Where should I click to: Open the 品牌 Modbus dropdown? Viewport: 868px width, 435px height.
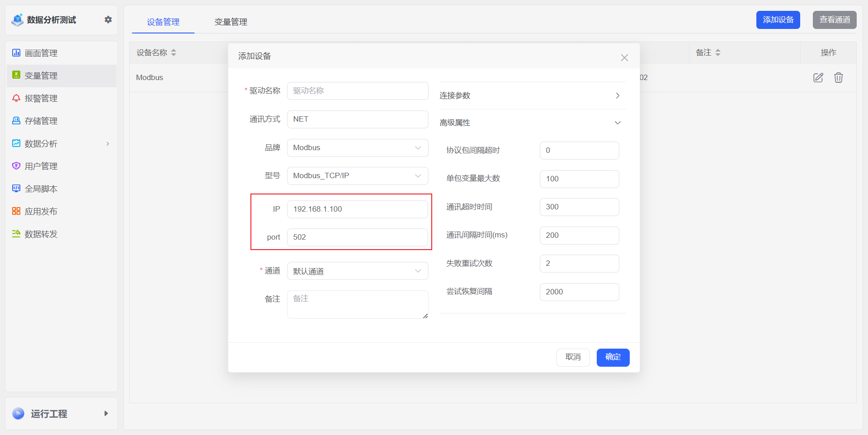point(357,147)
